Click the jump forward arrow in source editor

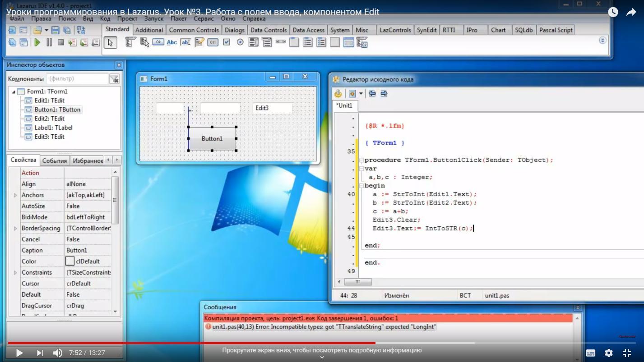click(x=384, y=93)
